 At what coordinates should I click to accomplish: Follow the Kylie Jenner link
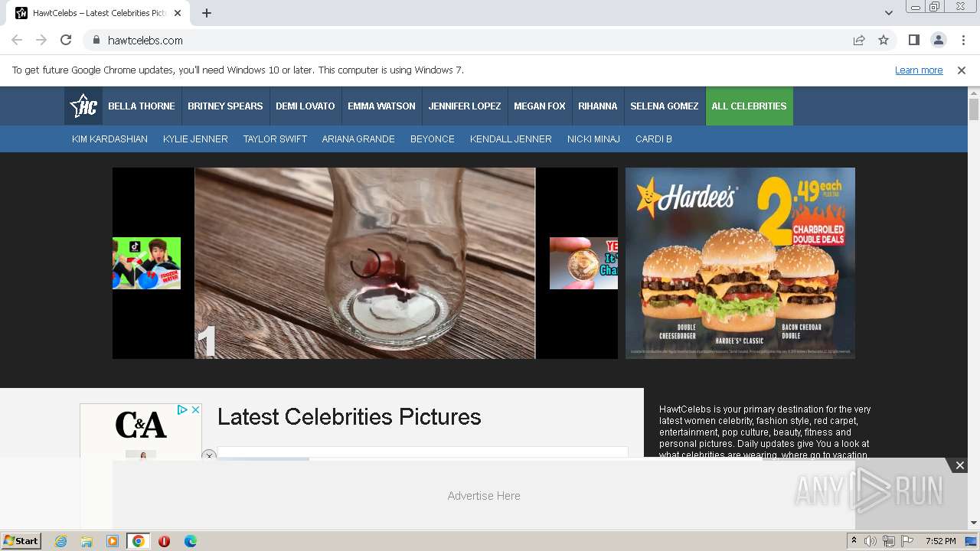tap(195, 139)
